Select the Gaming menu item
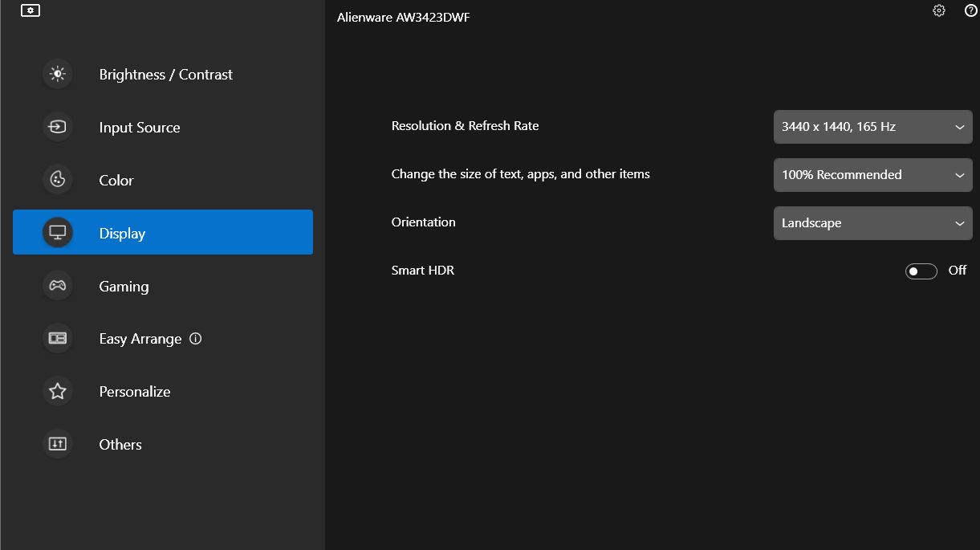The width and height of the screenshot is (980, 550). point(163,286)
